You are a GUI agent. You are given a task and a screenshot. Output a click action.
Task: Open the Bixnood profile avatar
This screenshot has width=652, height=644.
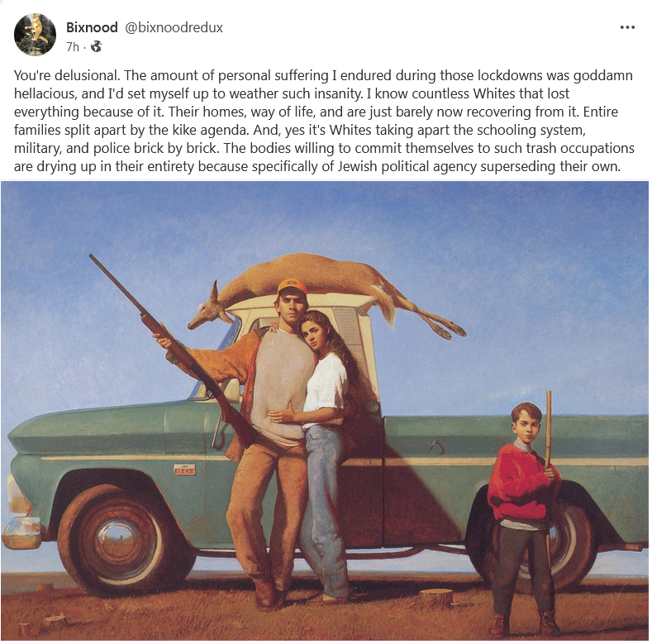(x=35, y=35)
